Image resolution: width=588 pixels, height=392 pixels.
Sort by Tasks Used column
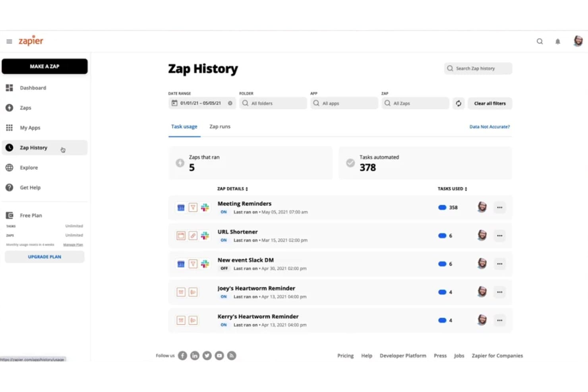point(453,189)
